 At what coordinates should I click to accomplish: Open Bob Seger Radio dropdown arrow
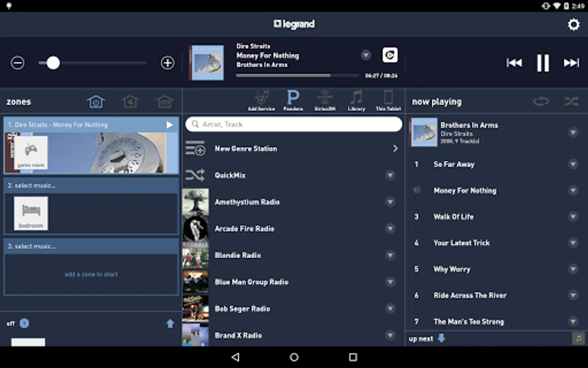click(x=390, y=309)
